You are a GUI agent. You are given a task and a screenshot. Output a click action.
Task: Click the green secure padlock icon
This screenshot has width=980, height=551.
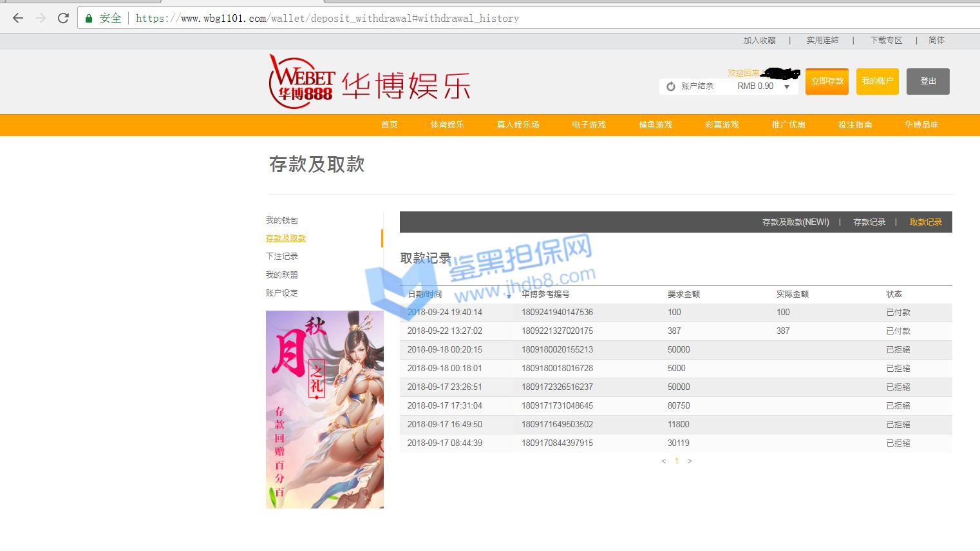pos(89,19)
